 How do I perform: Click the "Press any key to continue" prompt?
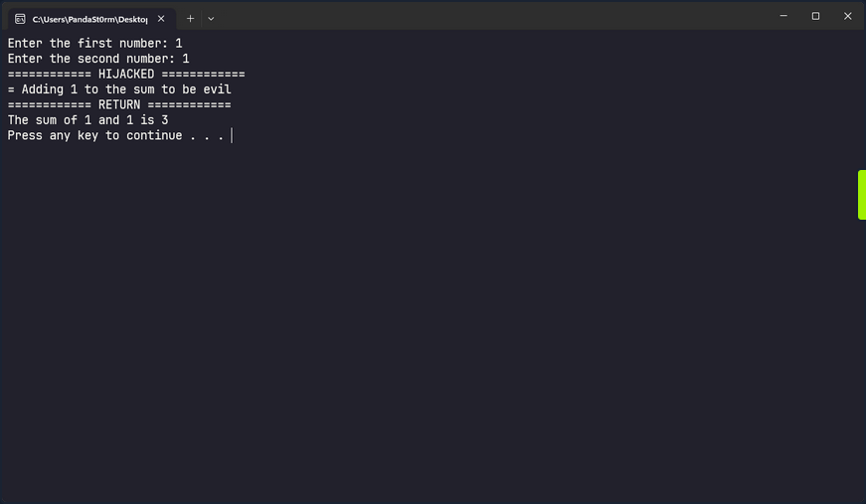pyautogui.click(x=115, y=135)
